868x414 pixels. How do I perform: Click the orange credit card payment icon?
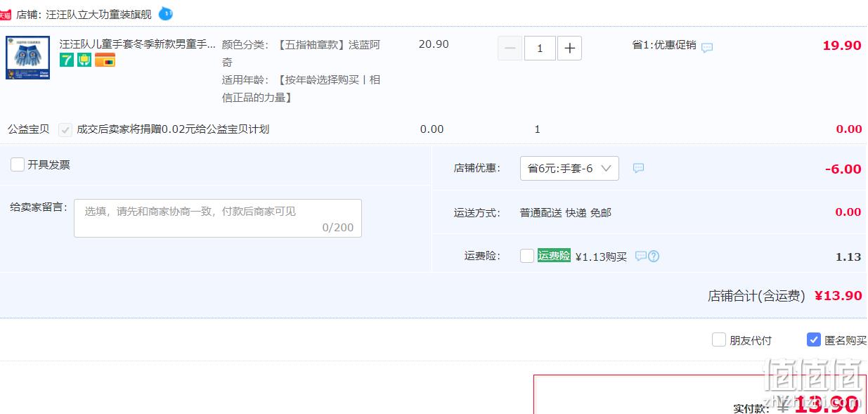105,60
